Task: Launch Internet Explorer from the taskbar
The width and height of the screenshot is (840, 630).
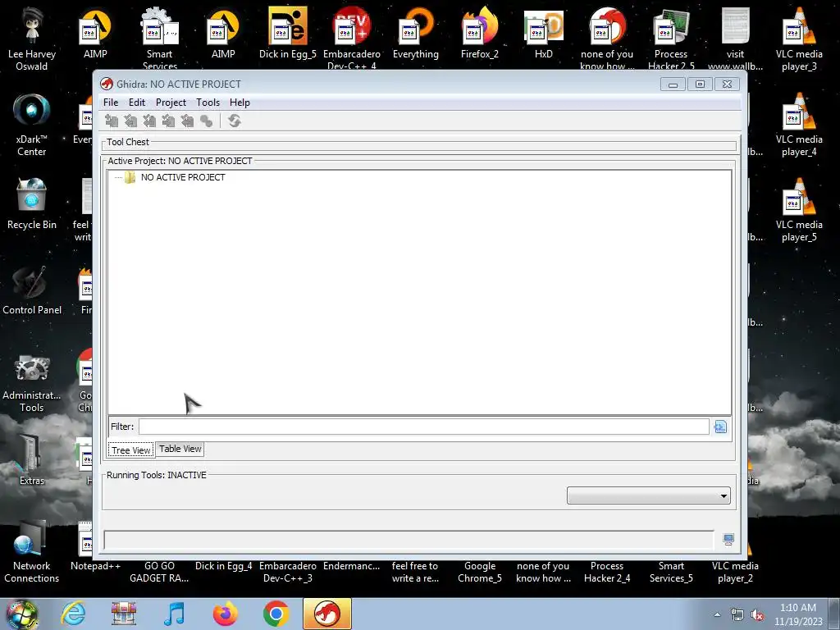Action: pyautogui.click(x=73, y=614)
